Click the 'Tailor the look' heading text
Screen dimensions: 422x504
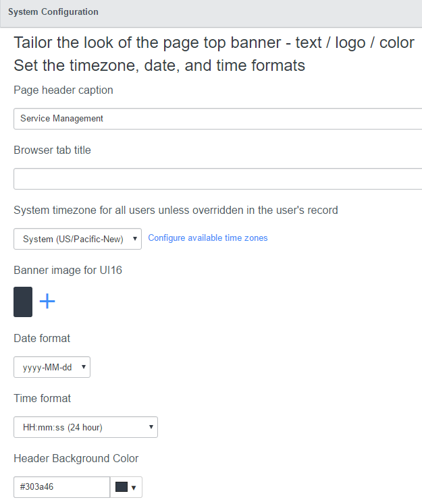pyautogui.click(x=214, y=43)
